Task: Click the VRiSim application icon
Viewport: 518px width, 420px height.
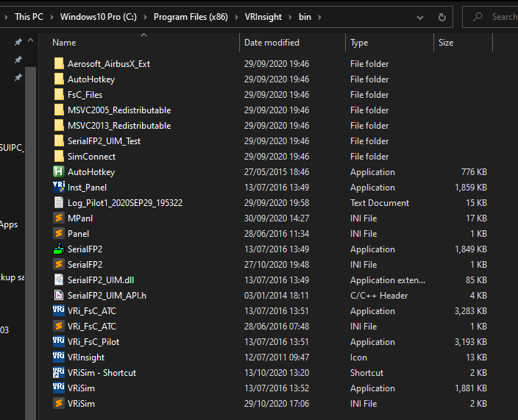Action: coord(59,388)
